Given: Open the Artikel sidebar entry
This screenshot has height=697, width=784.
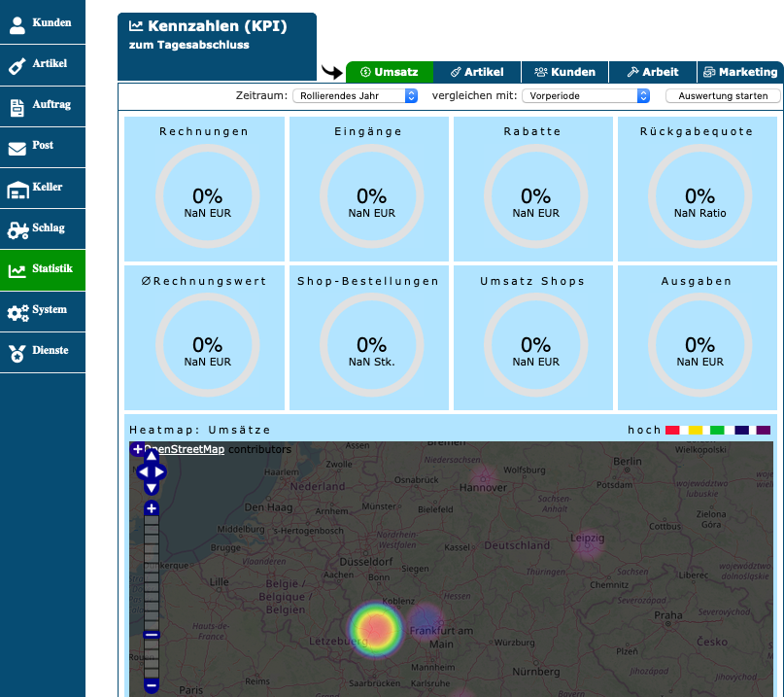Looking at the screenshot, I should click(x=42, y=64).
